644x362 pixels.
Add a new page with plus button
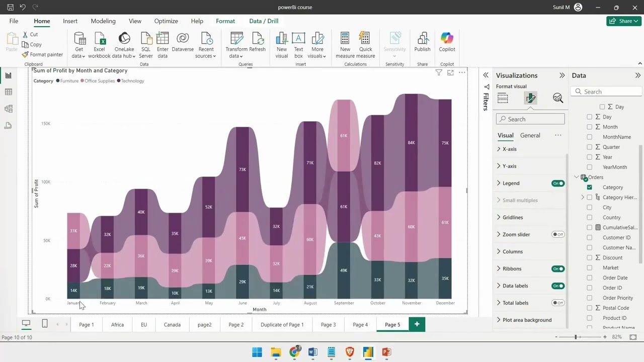pos(417,324)
